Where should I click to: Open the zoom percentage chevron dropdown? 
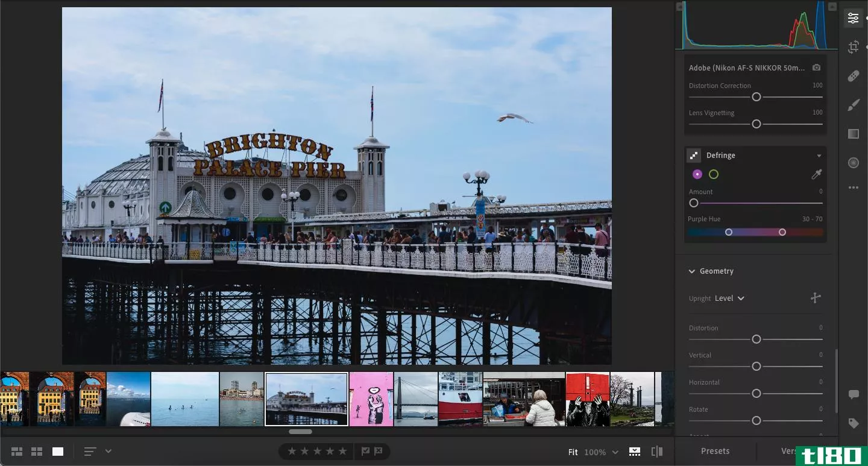(615, 452)
